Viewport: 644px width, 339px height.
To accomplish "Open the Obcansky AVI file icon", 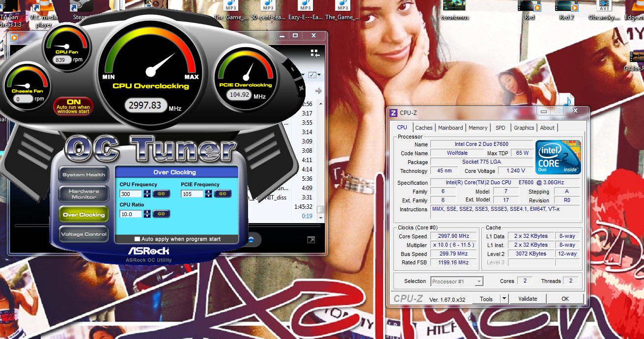I will tap(604, 10).
